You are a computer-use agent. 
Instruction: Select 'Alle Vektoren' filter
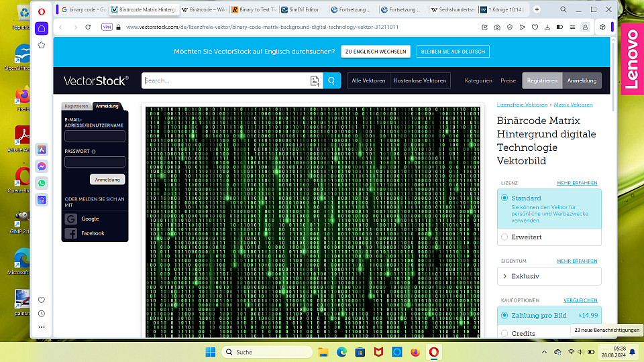pos(368,80)
